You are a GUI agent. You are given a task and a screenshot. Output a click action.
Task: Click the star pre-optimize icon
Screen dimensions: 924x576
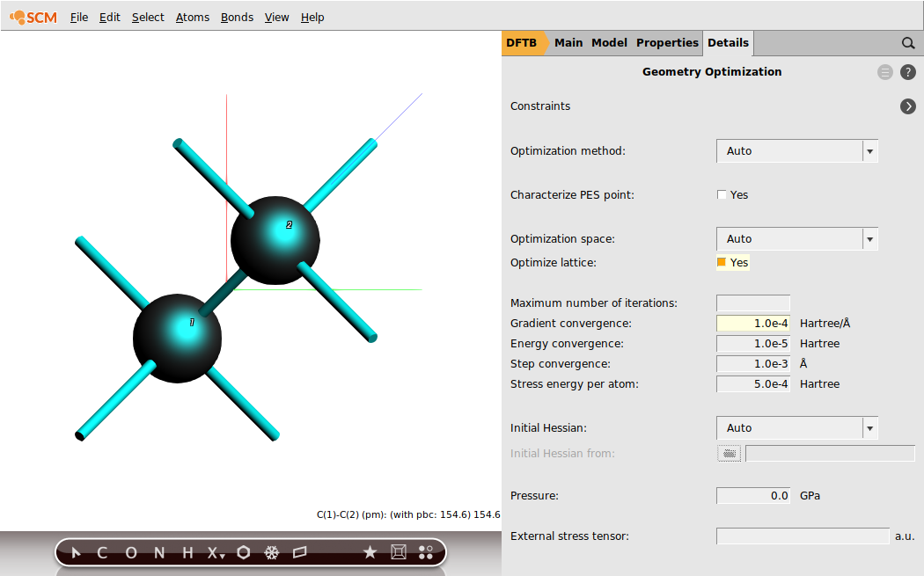[370, 552]
